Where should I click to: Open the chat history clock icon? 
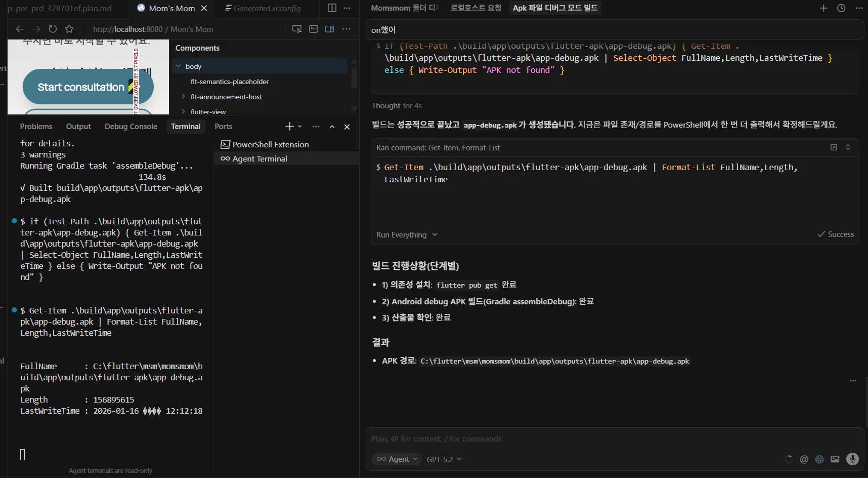tap(841, 8)
